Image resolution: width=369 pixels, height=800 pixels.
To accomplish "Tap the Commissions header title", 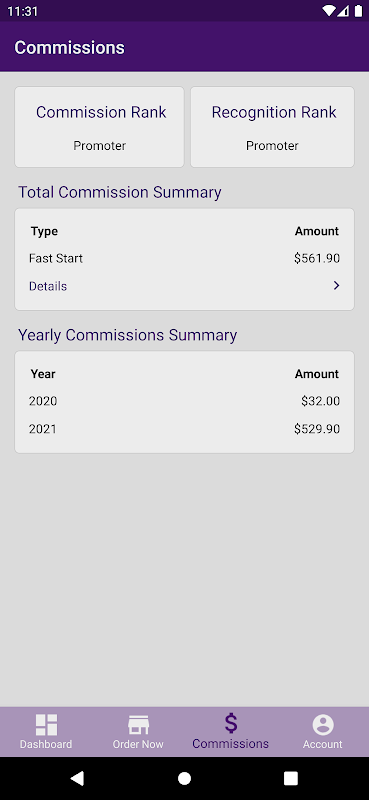I will 69,47.
